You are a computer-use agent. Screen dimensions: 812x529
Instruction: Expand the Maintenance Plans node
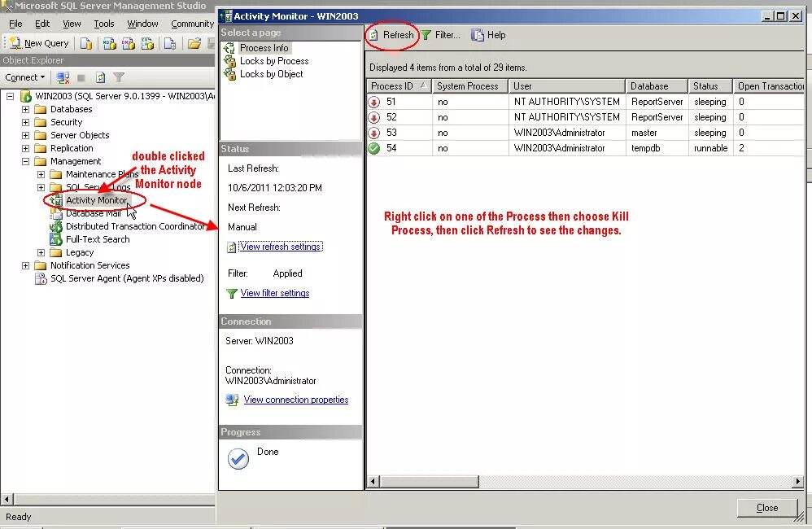[x=41, y=175]
